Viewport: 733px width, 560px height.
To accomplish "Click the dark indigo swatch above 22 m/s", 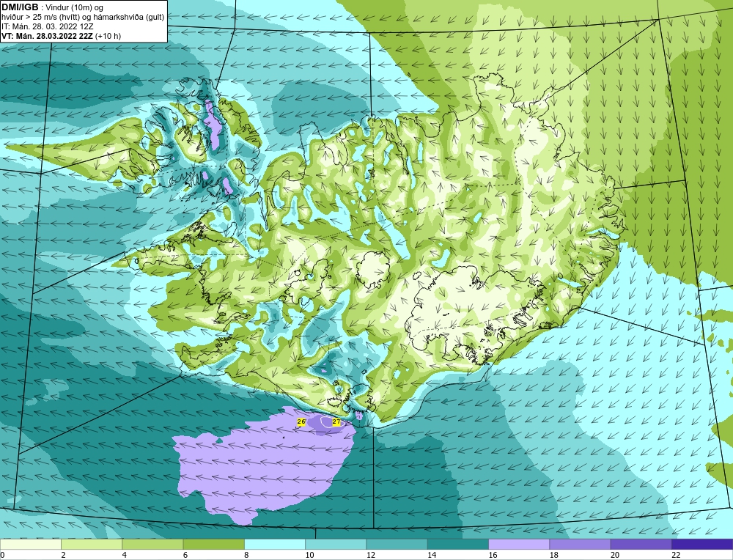I will (x=701, y=544).
